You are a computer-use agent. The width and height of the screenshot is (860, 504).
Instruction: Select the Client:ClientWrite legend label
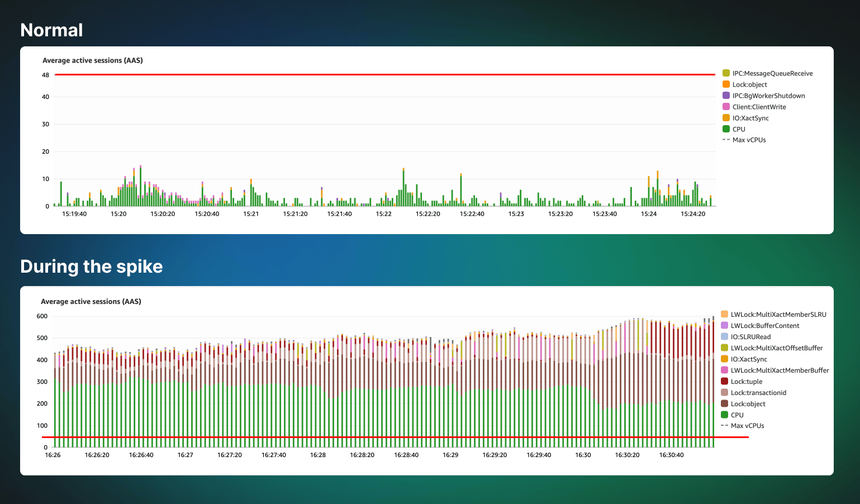pos(759,107)
